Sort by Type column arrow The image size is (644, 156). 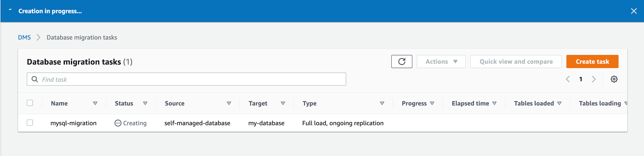click(x=382, y=103)
